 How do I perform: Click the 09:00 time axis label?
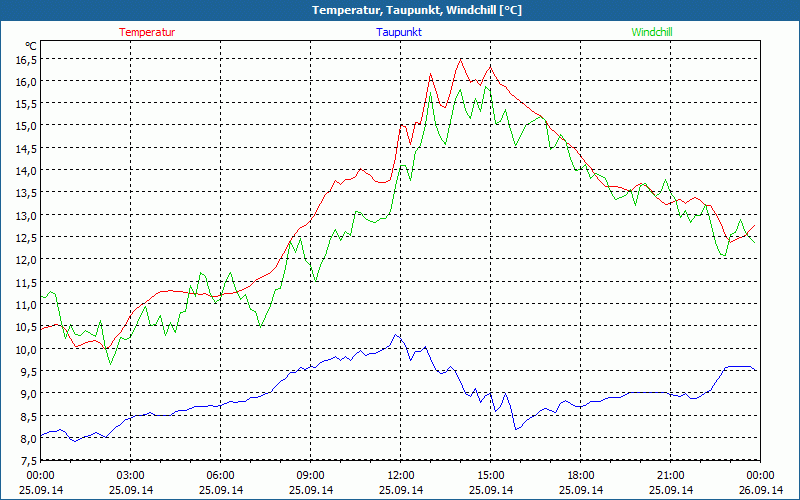pos(310,475)
